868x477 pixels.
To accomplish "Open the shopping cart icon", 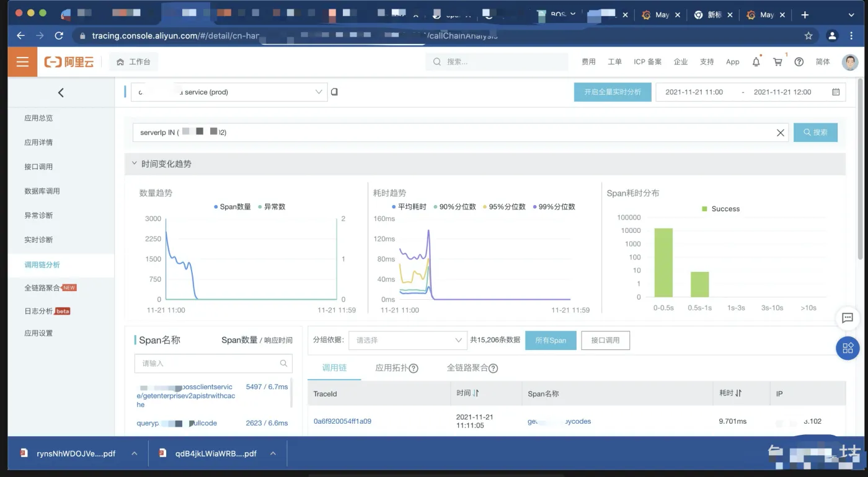I will point(777,62).
